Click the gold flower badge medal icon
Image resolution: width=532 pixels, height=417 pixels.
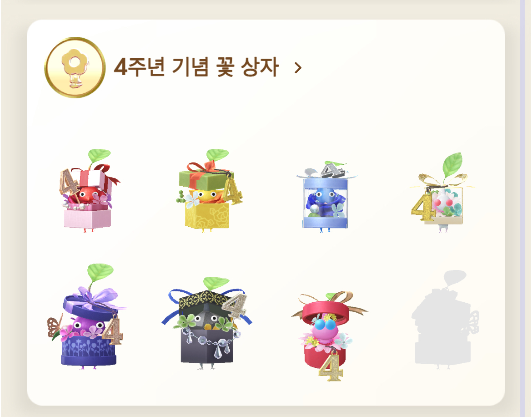[75, 67]
